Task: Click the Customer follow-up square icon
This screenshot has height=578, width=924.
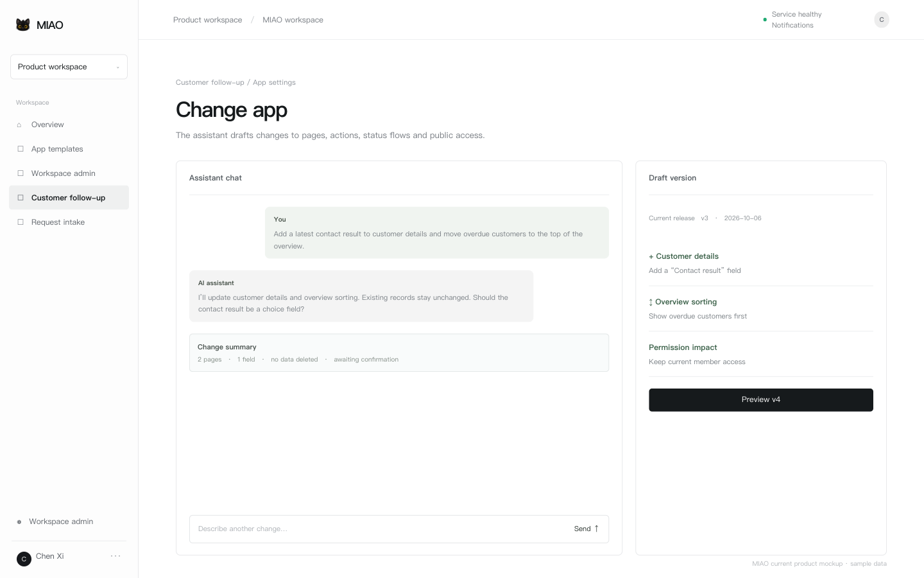Action: click(x=20, y=198)
